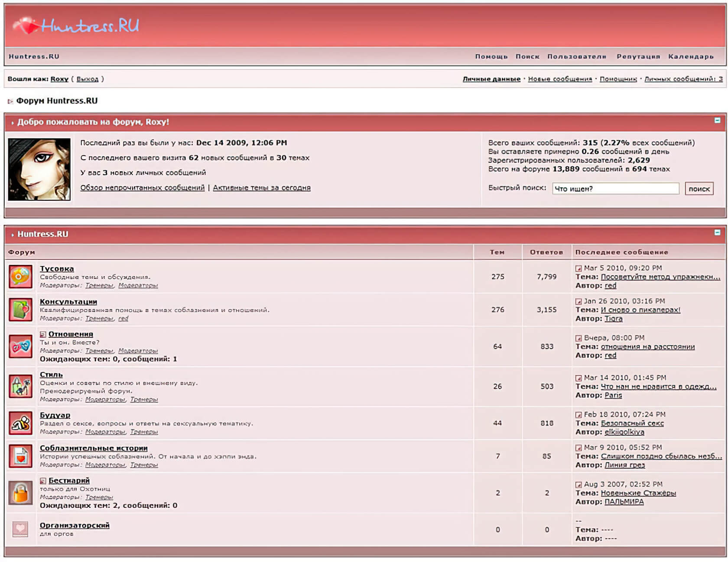The height and width of the screenshot is (562, 728).
Task: Click the Консультации forum icon
Action: pos(20,310)
